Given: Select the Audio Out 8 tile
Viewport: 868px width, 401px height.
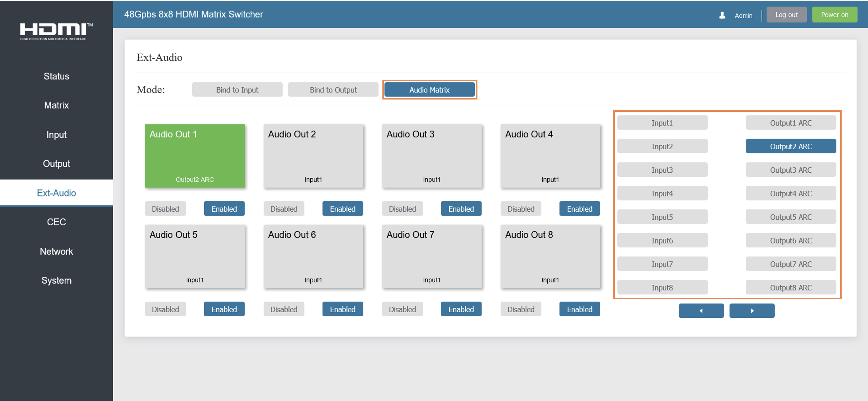Looking at the screenshot, I should [550, 257].
